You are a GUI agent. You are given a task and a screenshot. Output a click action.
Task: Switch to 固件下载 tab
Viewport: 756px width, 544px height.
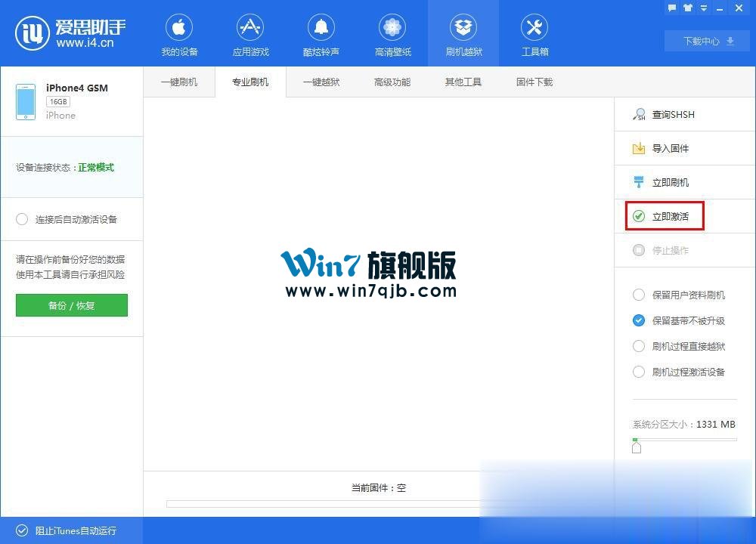(534, 82)
